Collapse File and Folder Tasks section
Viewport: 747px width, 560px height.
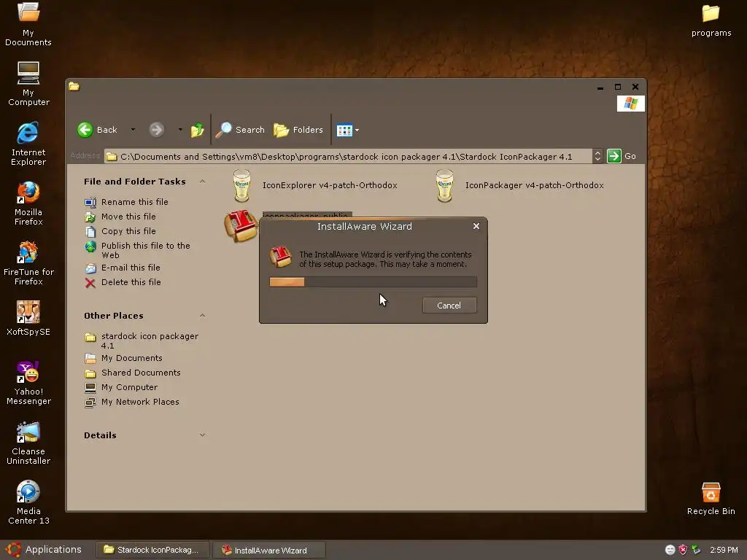coord(203,182)
